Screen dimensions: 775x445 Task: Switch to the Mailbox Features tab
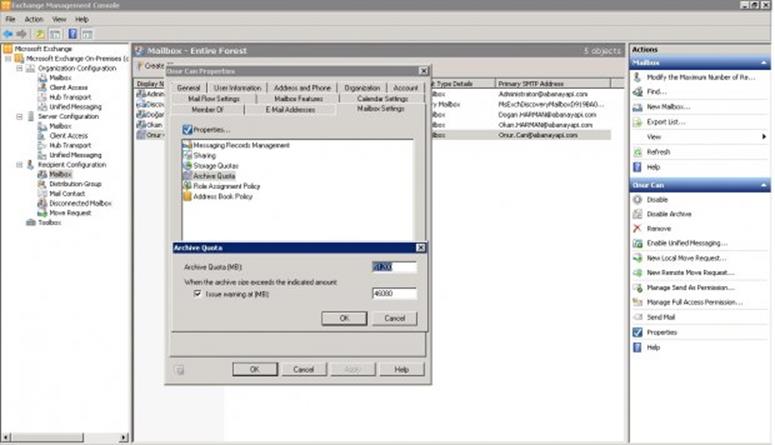tap(298, 99)
